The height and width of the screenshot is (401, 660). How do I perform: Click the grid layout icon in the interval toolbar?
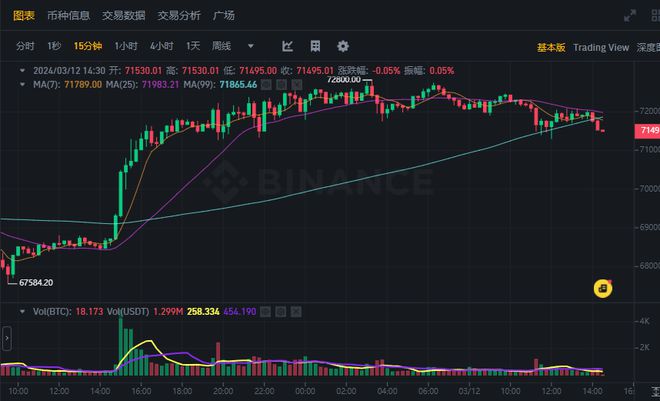tap(315, 46)
